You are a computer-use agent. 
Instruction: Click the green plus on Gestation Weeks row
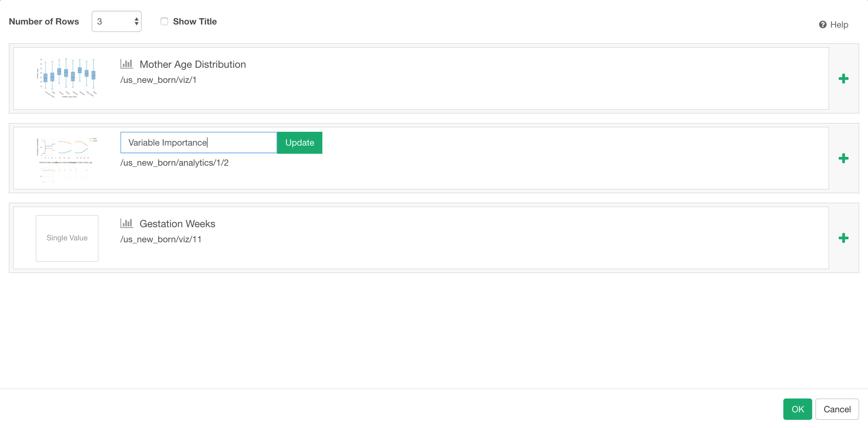click(844, 238)
